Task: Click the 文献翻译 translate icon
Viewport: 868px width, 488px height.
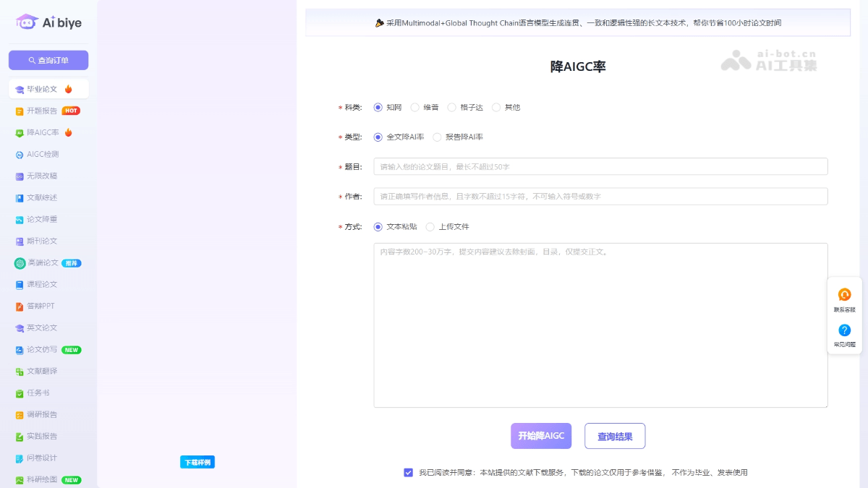Action: tap(20, 372)
